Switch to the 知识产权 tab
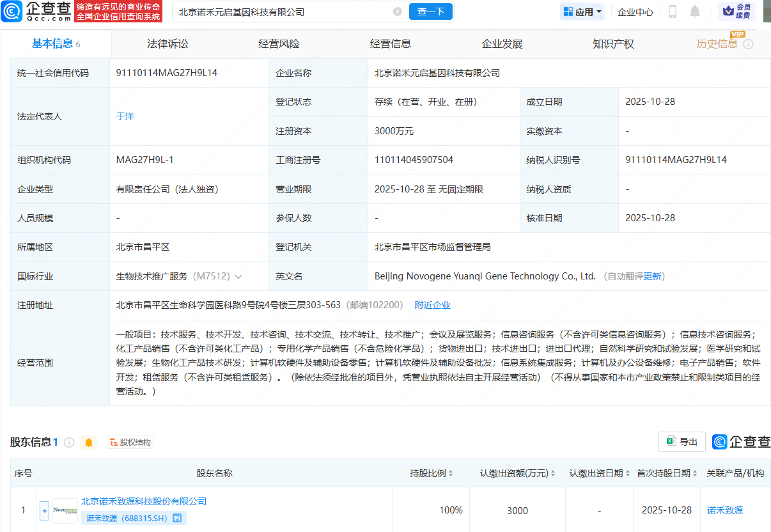 (613, 44)
